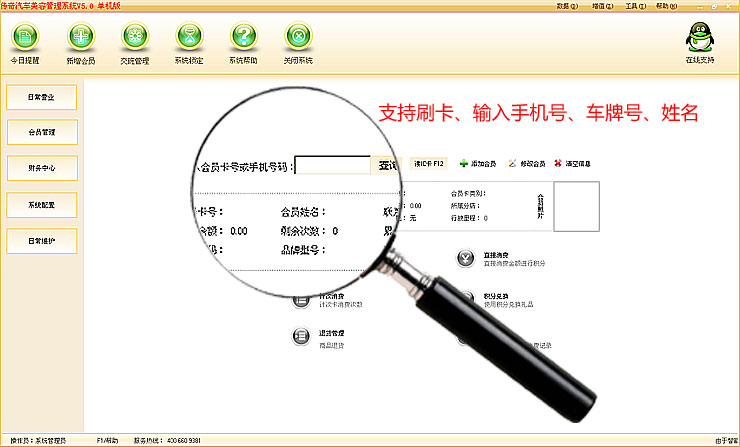Click the 直接消费 text label

[x=496, y=255]
